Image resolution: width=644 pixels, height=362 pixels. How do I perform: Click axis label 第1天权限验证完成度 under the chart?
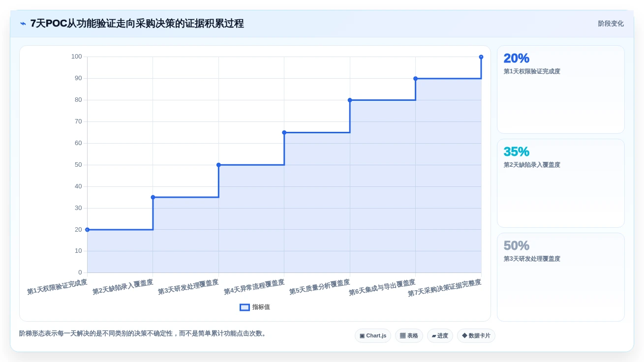(57, 287)
